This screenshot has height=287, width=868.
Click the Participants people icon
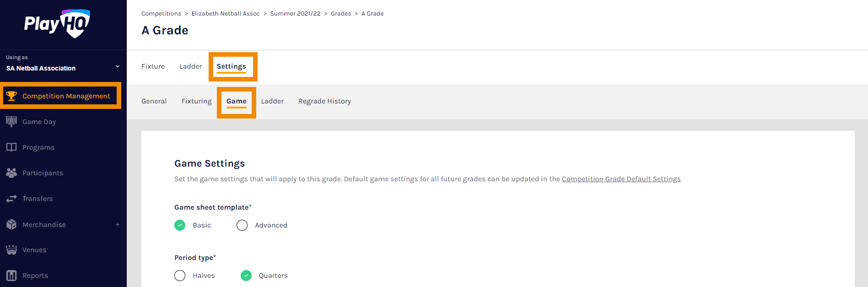click(x=11, y=173)
